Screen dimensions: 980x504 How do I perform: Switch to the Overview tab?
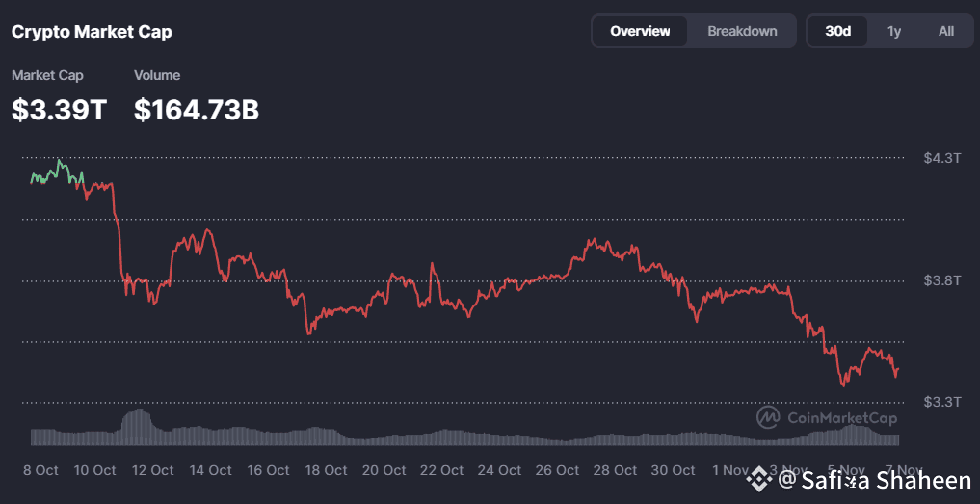[x=640, y=31]
